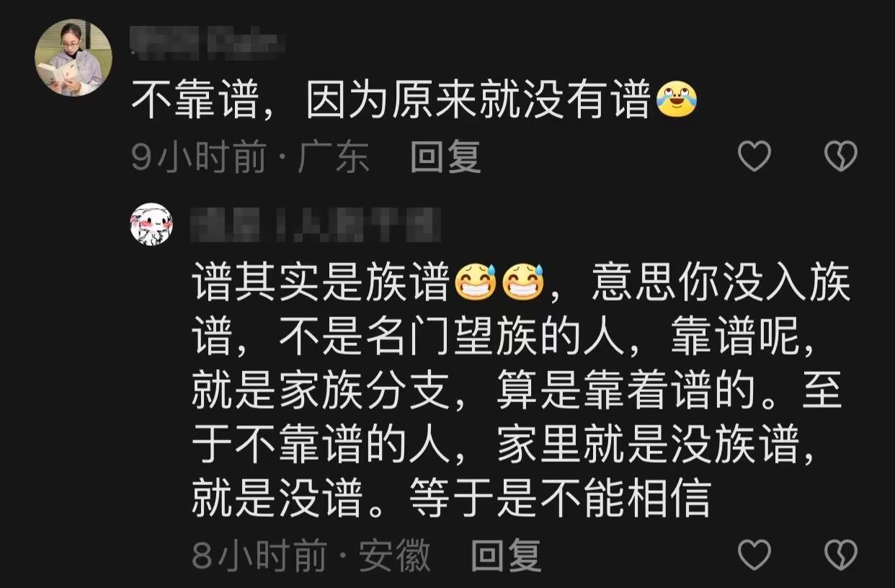Click the '8小时前' timestamp
895x588 pixels.
pyautogui.click(x=260, y=556)
